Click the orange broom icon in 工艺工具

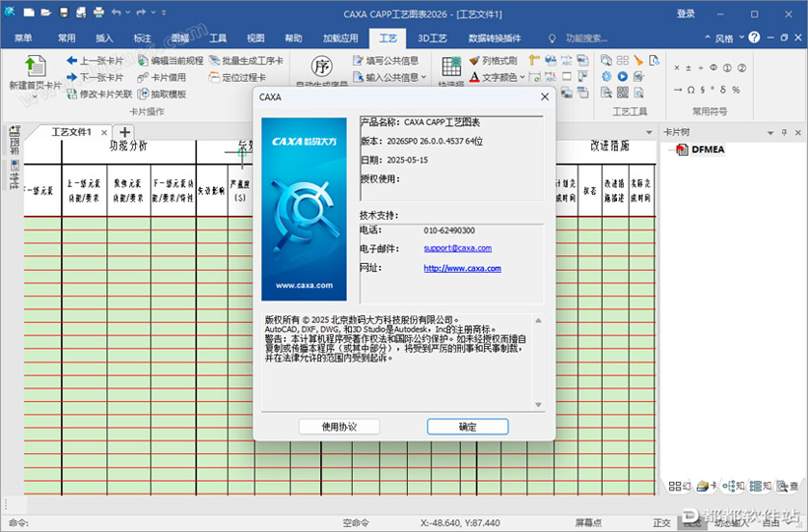pos(639,61)
